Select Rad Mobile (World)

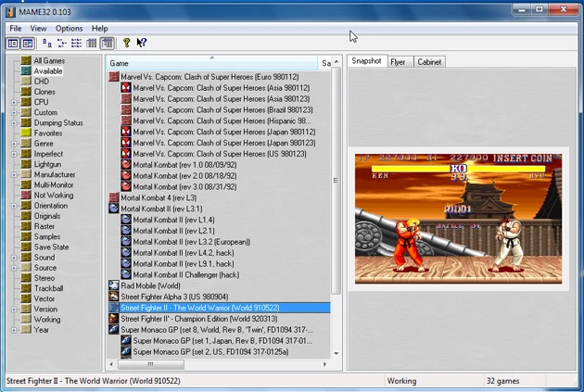150,286
